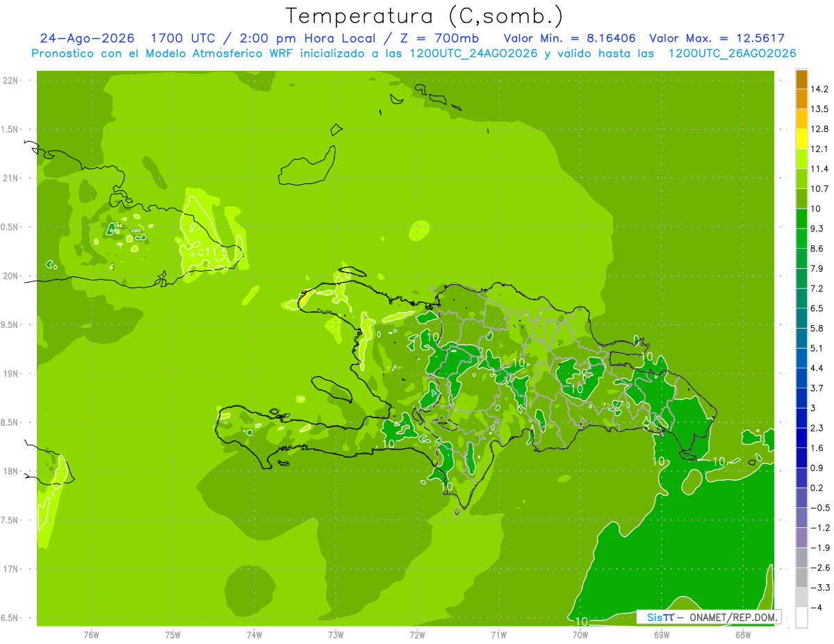The image size is (834, 644).
Task: Click the '73W' longitude axis label
Action: click(336, 634)
